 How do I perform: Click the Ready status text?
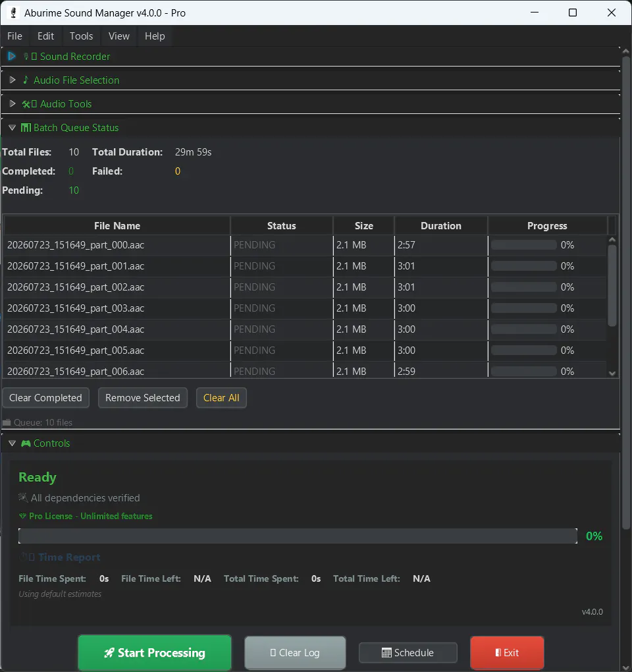(x=38, y=477)
